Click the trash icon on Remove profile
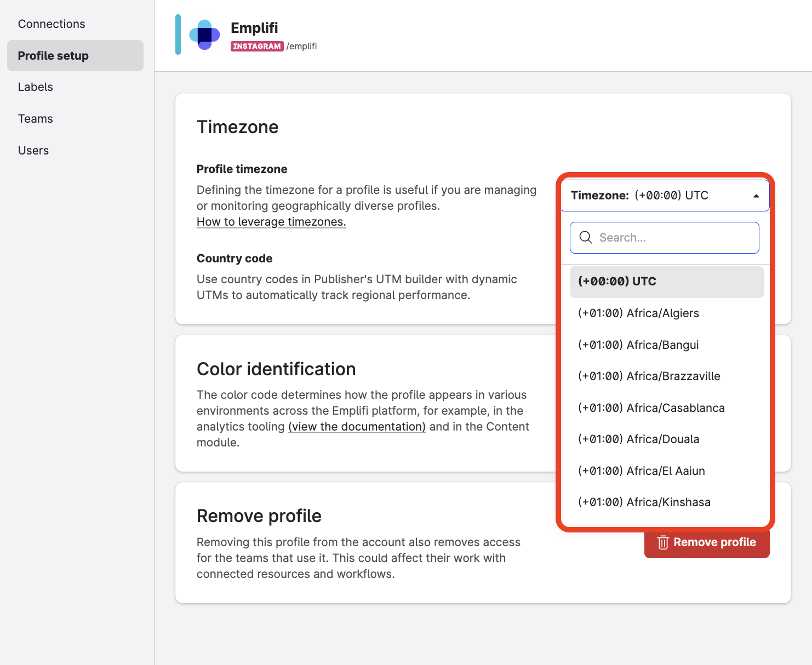Screen dimensions: 812x665 (x=663, y=542)
